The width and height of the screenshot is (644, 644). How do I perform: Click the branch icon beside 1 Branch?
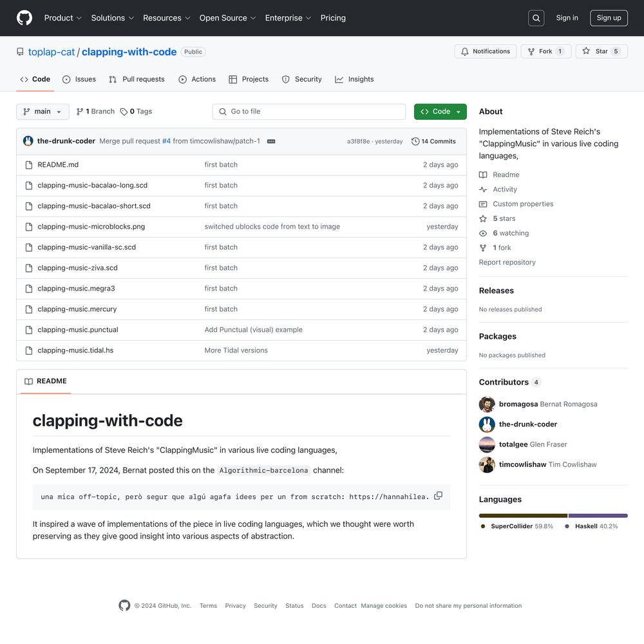click(80, 111)
